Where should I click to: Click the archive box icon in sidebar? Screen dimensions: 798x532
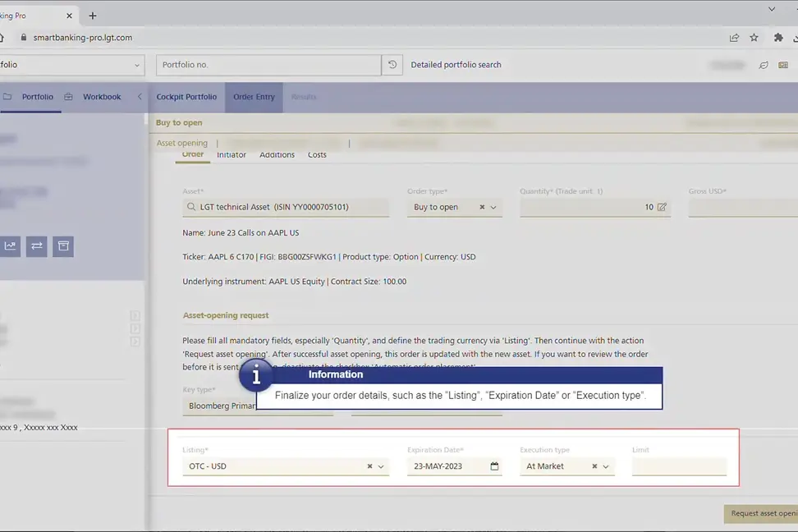pyautogui.click(x=62, y=245)
